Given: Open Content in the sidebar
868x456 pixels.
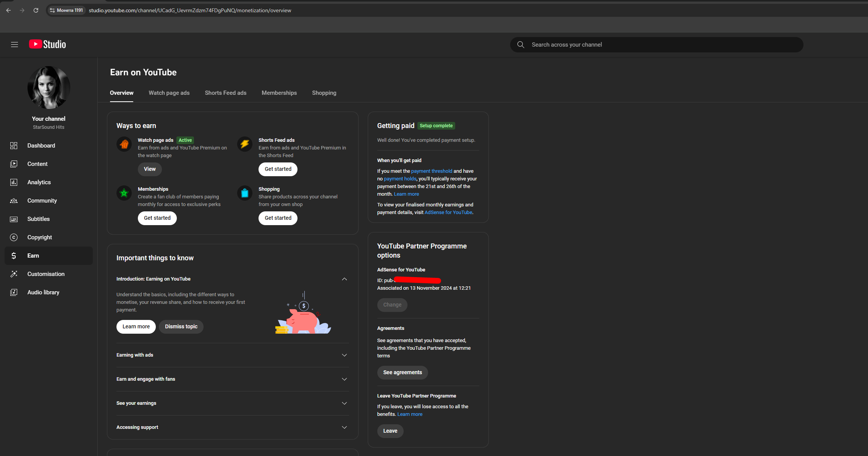Looking at the screenshot, I should (48, 164).
